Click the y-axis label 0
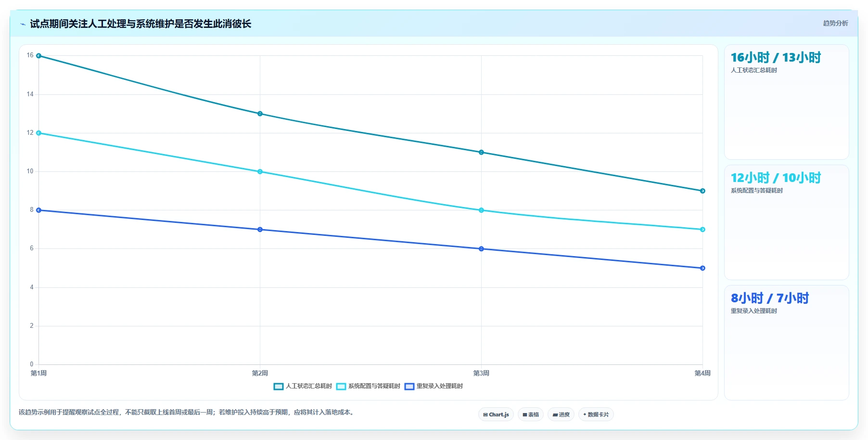This screenshot has width=868, height=440. coord(32,364)
